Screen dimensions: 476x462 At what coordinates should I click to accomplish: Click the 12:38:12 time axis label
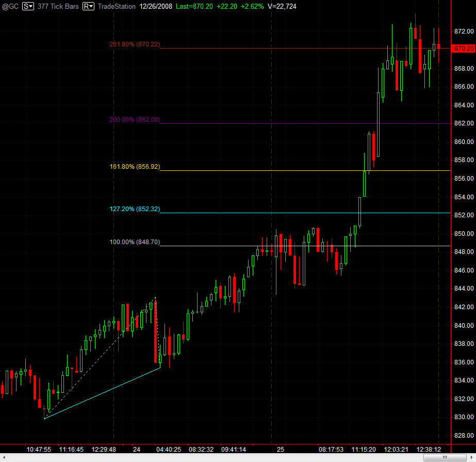pyautogui.click(x=429, y=449)
